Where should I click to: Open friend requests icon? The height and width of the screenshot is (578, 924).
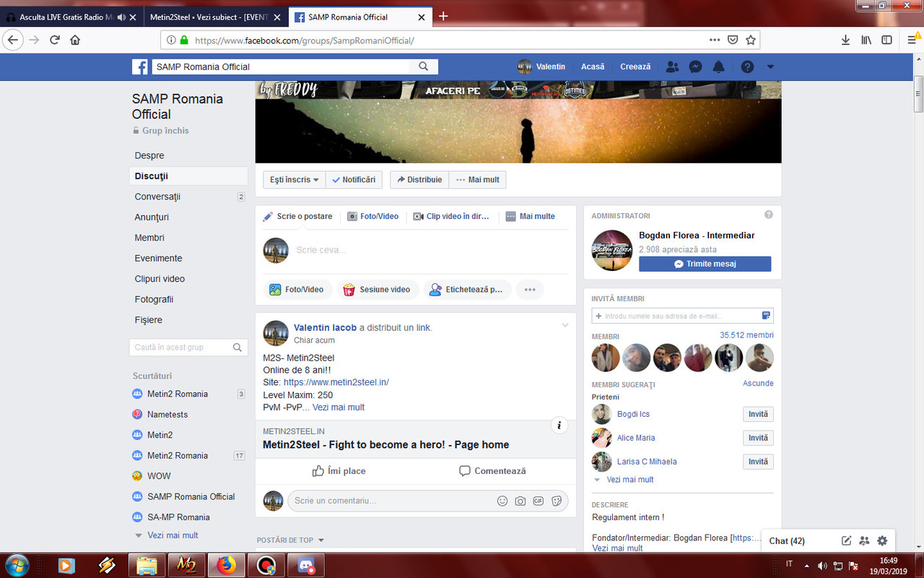point(673,66)
